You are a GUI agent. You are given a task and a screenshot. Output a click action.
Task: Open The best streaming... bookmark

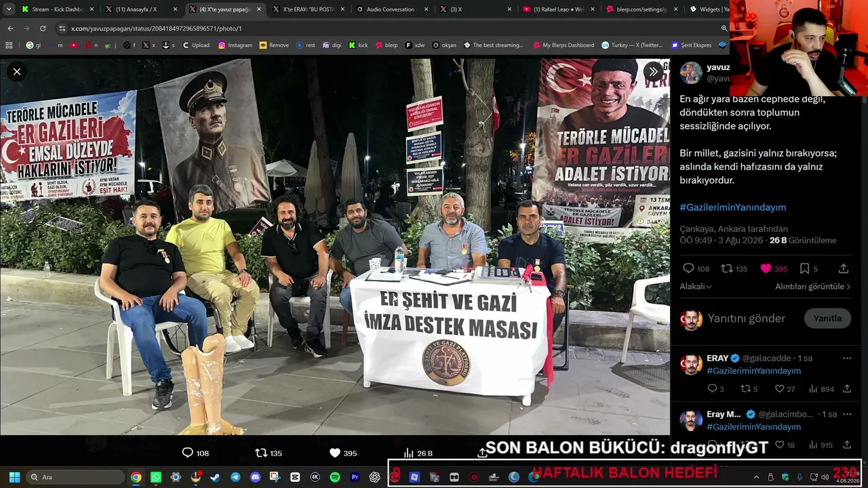493,45
